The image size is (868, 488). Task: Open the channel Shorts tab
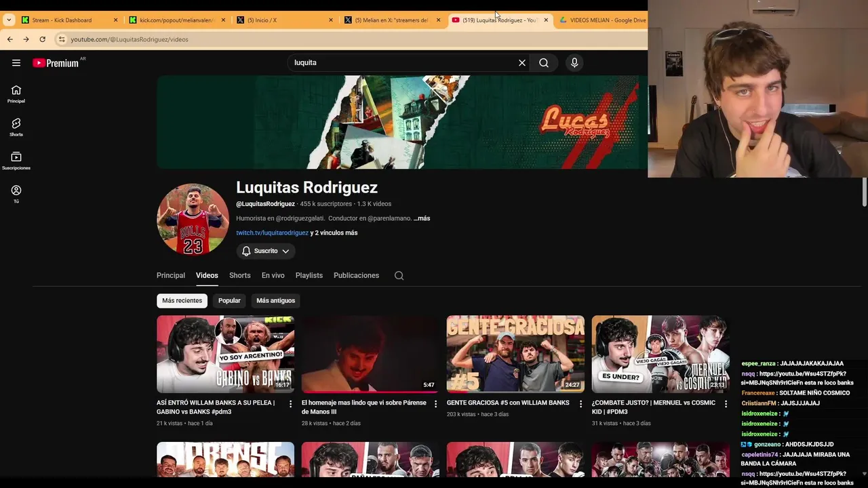(x=240, y=275)
